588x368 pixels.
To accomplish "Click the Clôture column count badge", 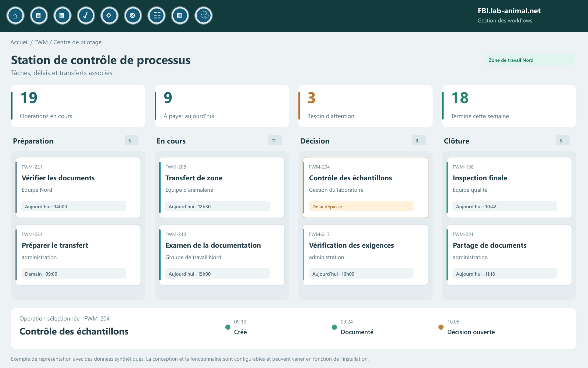I will tap(562, 141).
